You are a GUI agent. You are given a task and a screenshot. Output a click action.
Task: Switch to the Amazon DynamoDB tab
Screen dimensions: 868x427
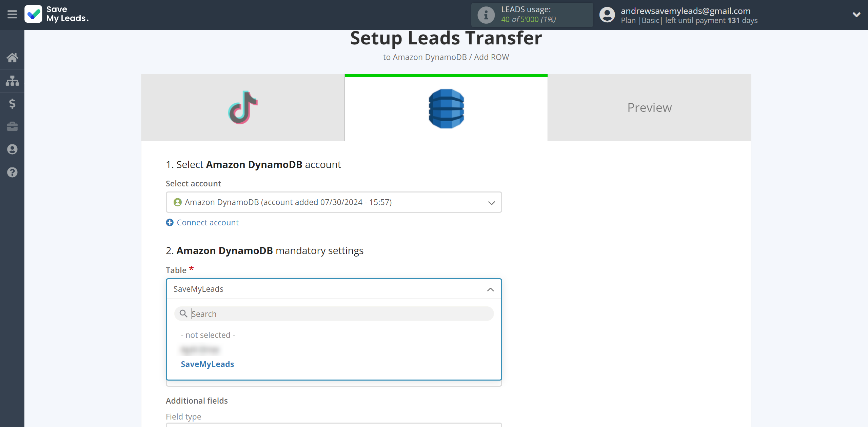[446, 107]
